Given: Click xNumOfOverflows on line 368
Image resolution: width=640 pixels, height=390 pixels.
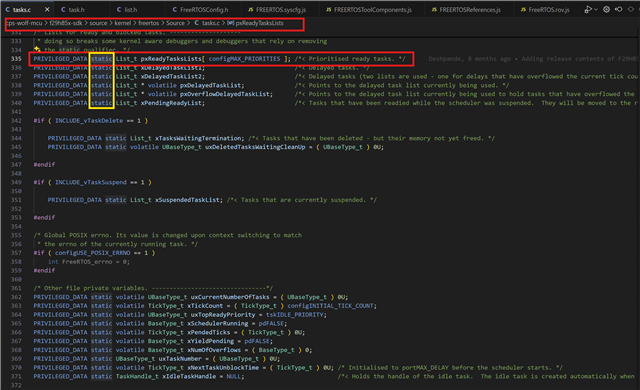Looking at the screenshot, I should pyautogui.click(x=214, y=350).
